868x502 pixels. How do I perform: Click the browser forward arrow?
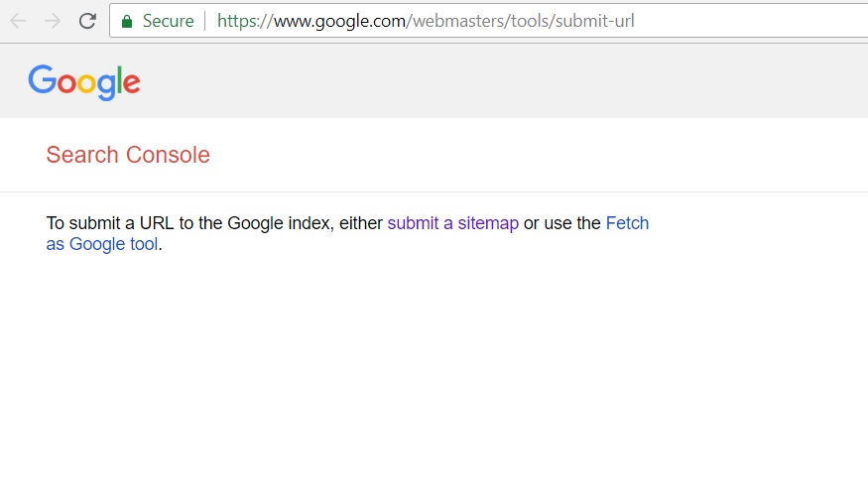[53, 21]
